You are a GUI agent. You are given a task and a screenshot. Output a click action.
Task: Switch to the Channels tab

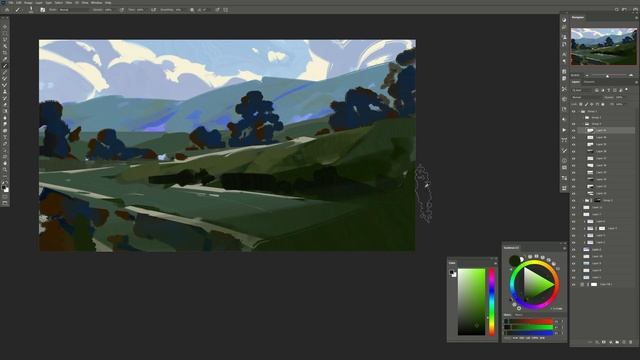pos(589,82)
